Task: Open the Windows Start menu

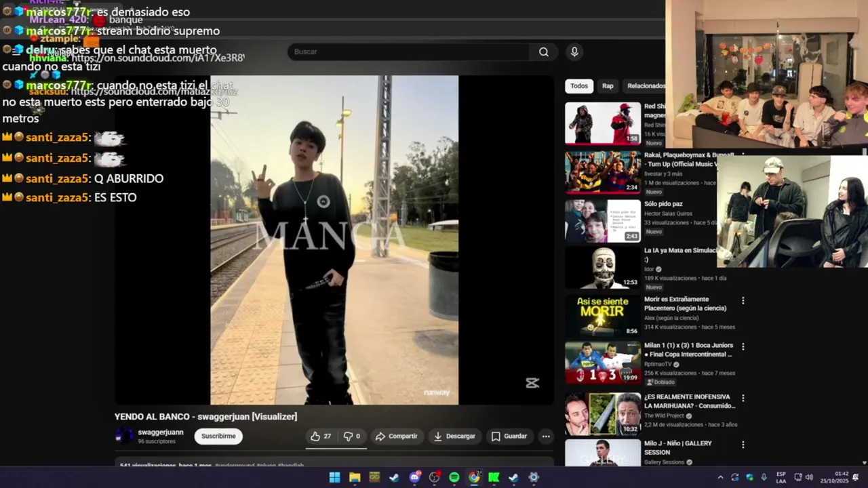Action: [x=335, y=477]
